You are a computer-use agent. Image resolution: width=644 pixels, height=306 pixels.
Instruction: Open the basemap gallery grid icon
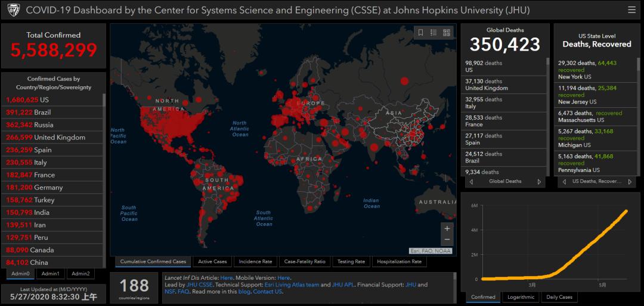click(447, 33)
